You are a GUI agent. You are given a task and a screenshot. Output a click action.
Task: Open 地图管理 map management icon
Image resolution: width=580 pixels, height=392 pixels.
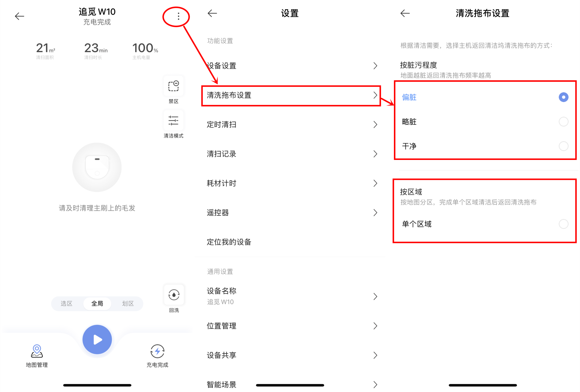tap(37, 352)
